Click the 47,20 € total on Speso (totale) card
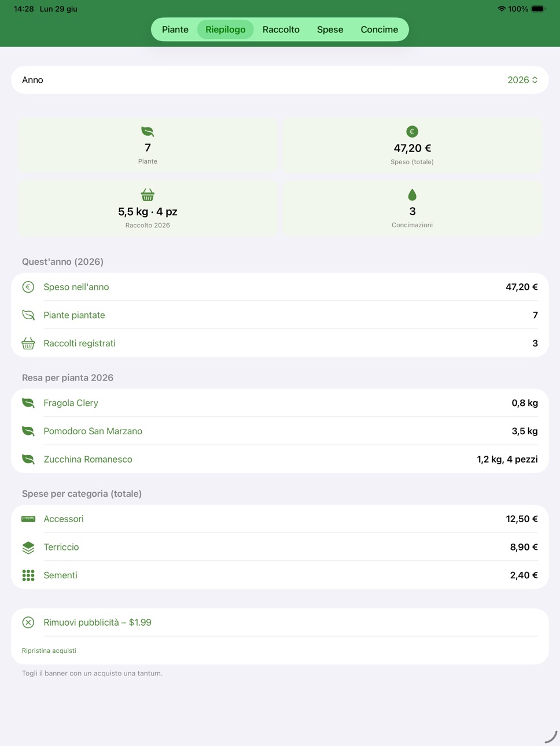The image size is (560, 746). [412, 148]
